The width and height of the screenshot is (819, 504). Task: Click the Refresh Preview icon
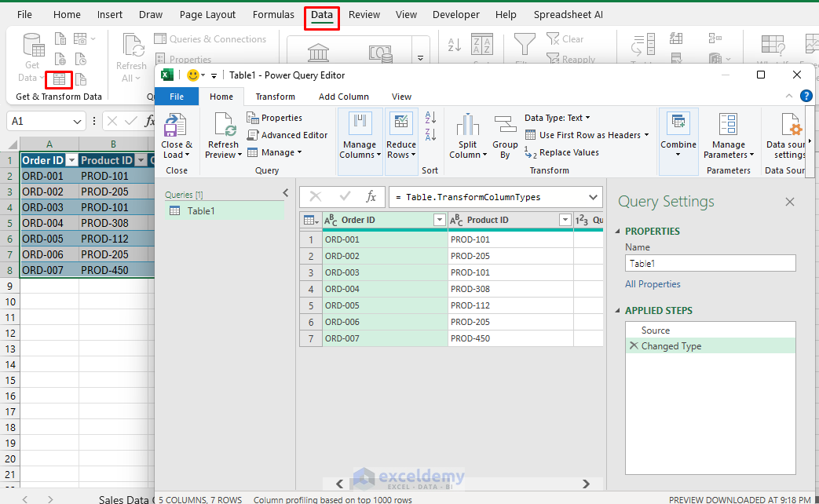tap(225, 126)
